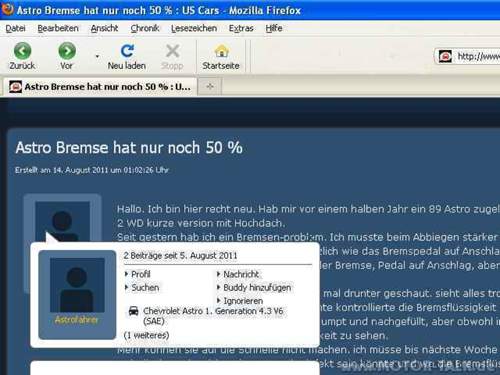Click the post line starting 'Hallo. Ich bin hier'
The image size is (500, 375).
[x=308, y=209]
